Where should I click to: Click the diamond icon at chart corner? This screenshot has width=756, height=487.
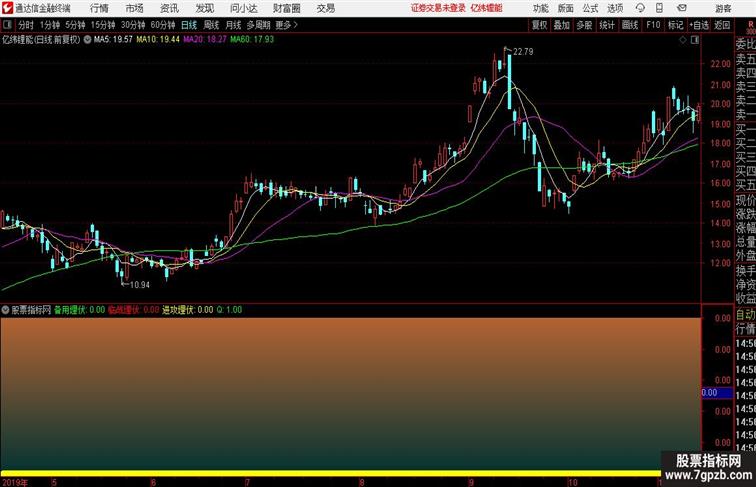(x=683, y=40)
